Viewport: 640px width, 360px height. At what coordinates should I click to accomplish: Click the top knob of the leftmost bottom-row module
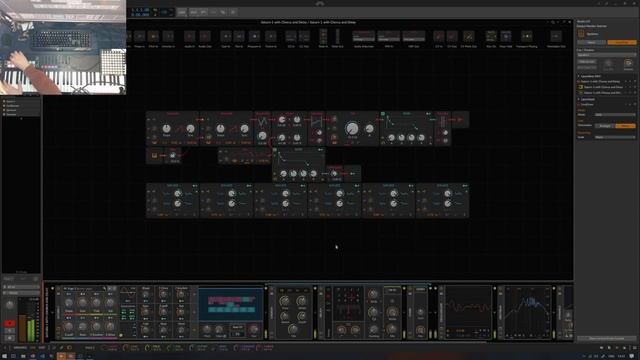(x=178, y=194)
